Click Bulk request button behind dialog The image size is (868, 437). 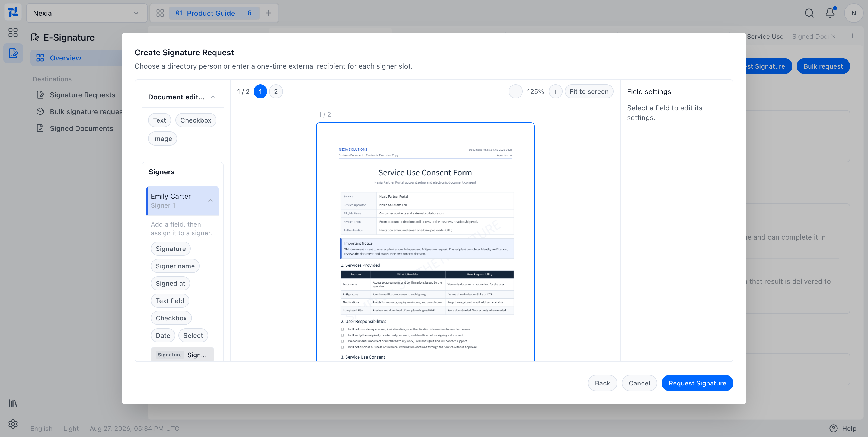pyautogui.click(x=823, y=66)
